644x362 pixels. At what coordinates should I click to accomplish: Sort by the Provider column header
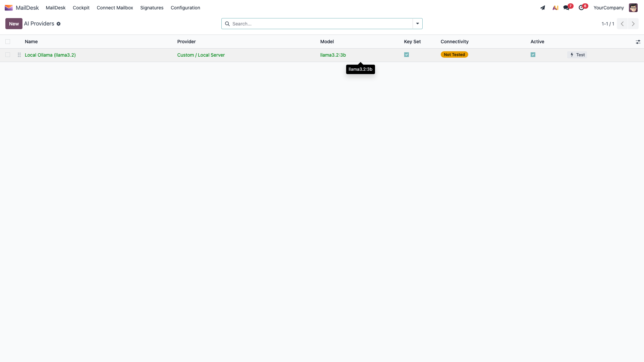point(186,42)
